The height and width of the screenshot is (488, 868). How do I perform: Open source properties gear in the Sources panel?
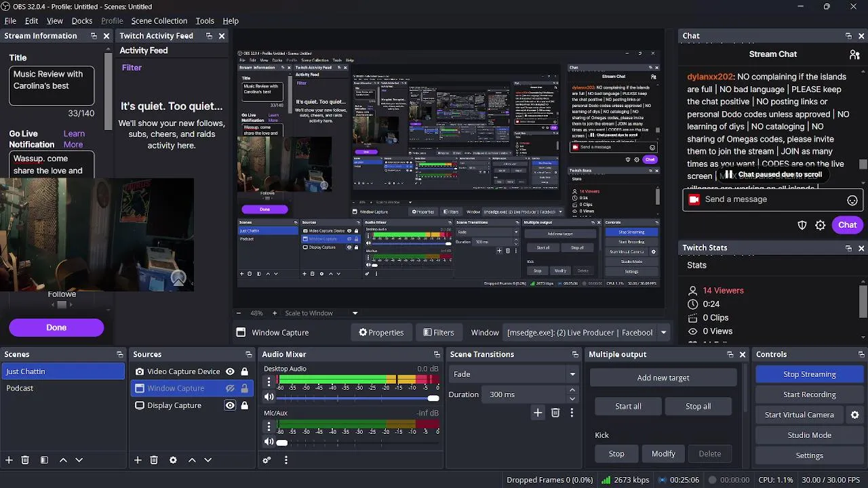(x=173, y=460)
